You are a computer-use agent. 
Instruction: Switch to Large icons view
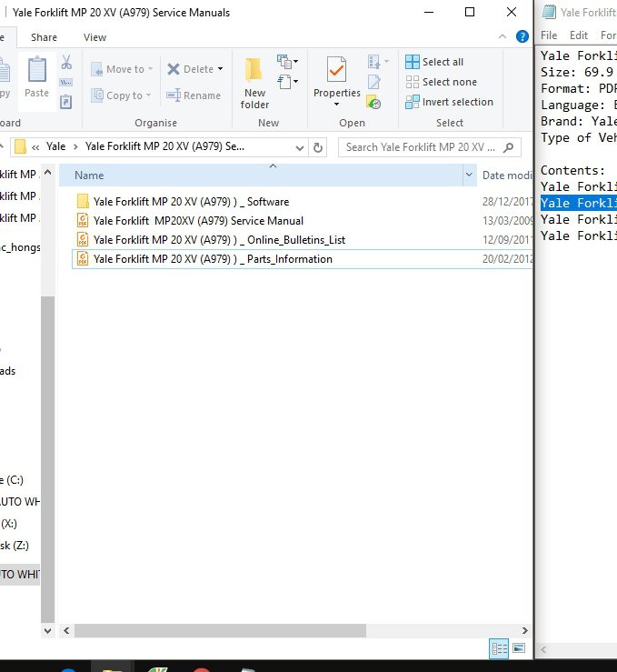tap(519, 648)
